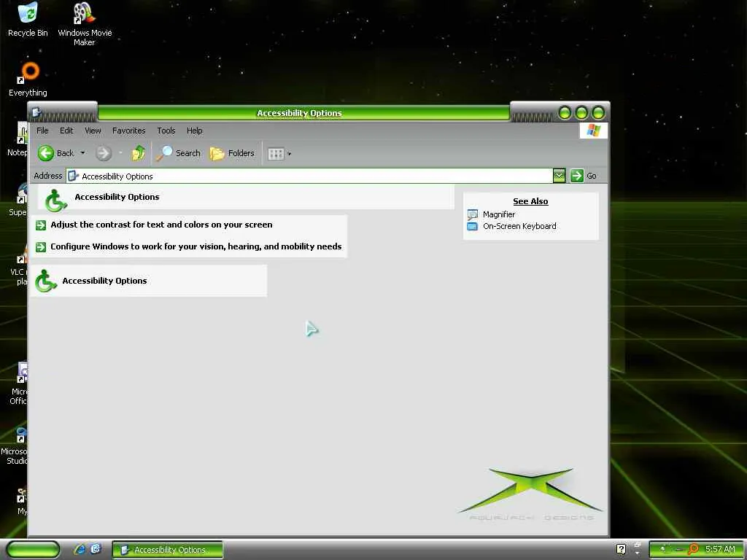Go up one folder level icon

(138, 153)
